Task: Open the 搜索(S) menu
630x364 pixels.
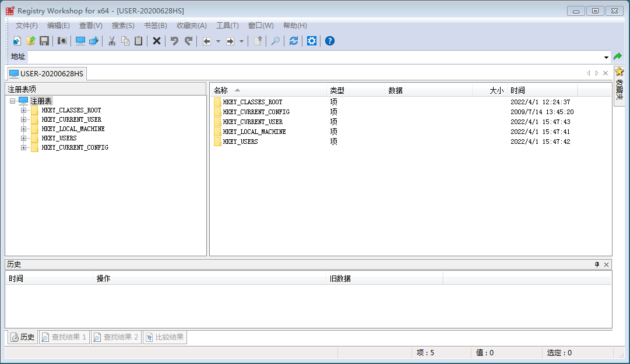Action: pos(123,26)
